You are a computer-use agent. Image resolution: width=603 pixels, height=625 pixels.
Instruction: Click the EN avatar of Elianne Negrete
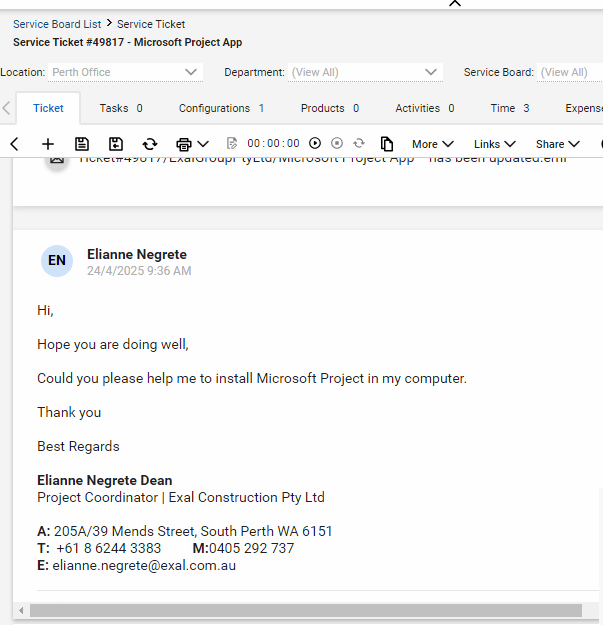[x=57, y=261]
